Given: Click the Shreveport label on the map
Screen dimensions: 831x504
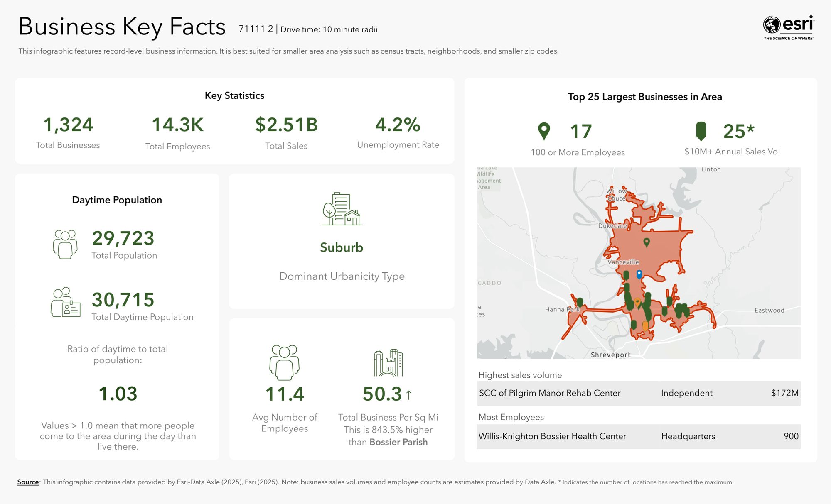Looking at the screenshot, I should click(610, 355).
